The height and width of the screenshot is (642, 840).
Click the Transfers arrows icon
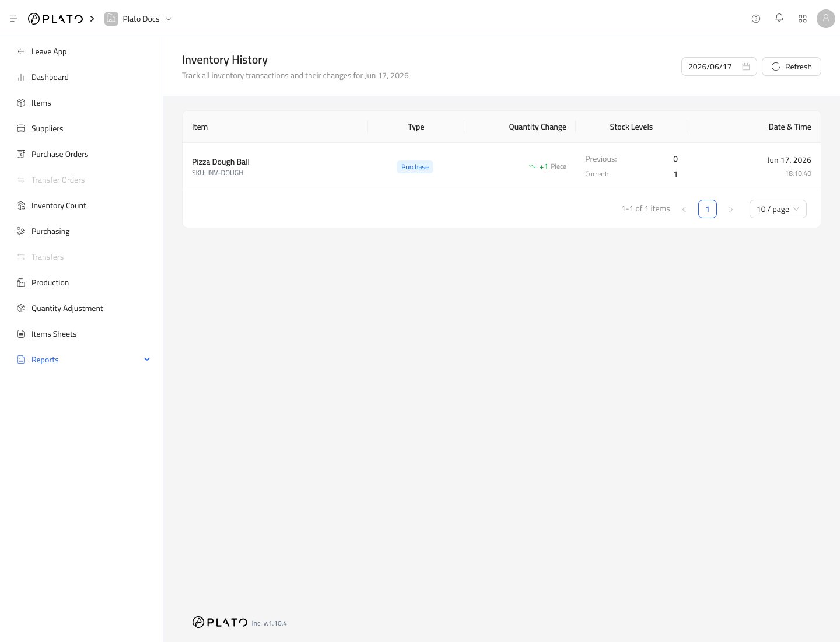point(21,257)
